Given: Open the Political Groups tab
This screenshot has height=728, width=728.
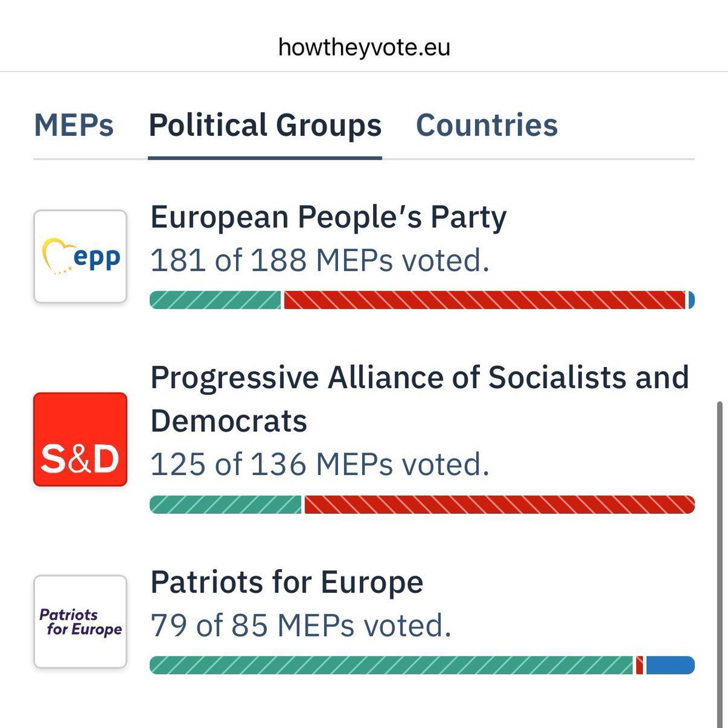Looking at the screenshot, I should click(x=265, y=125).
